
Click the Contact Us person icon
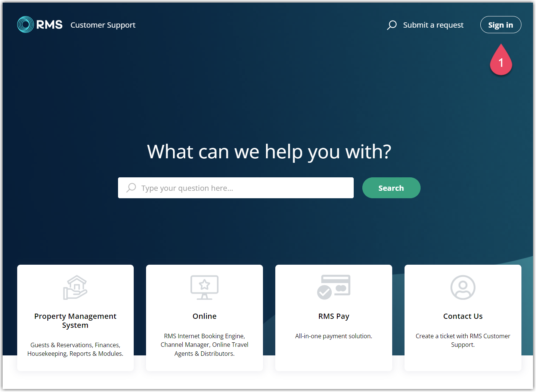(463, 287)
